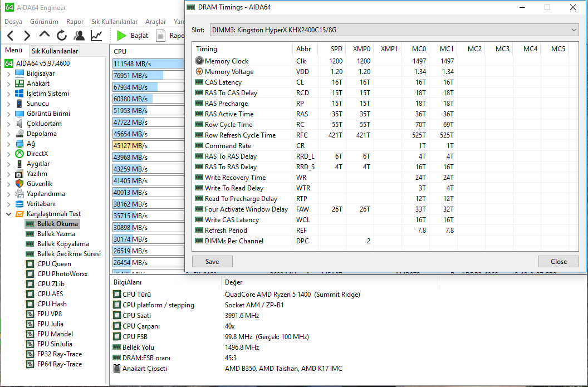
Task: Click the Çokluortam speaker icon
Action: tap(19, 124)
